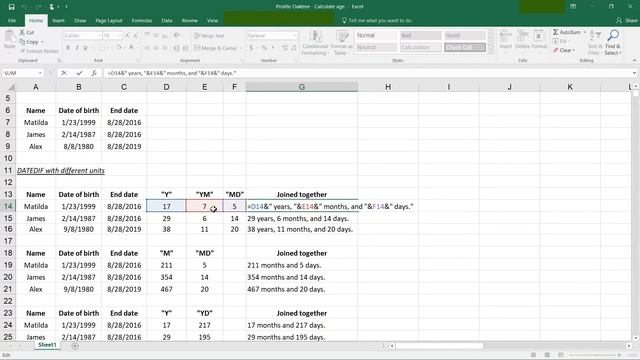The height and width of the screenshot is (360, 640).
Task: Click the 'Tell me what you want to do' box
Action: 377,20
